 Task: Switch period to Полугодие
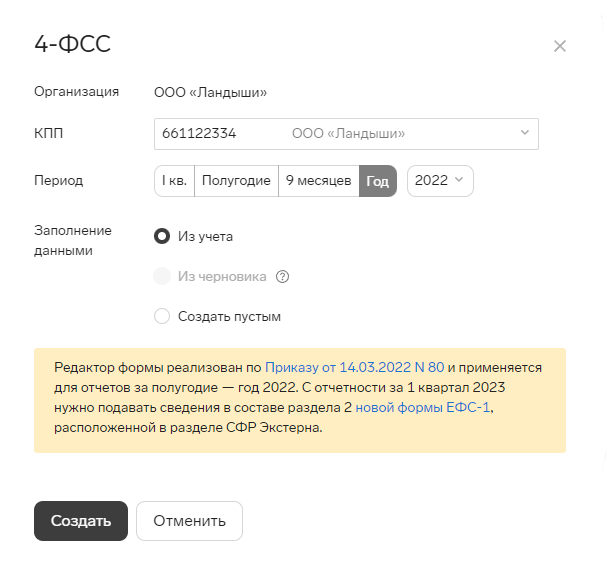236,181
